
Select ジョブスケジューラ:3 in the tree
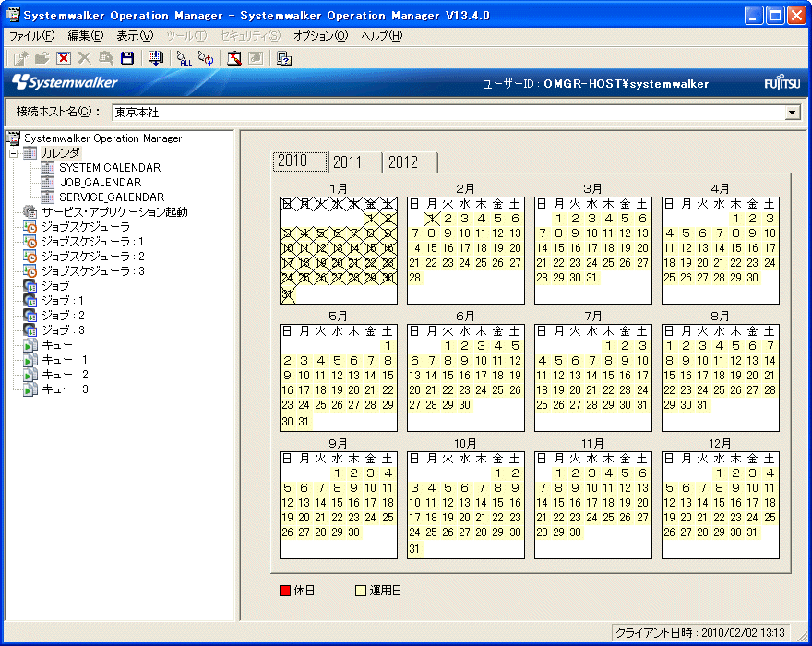[x=93, y=271]
